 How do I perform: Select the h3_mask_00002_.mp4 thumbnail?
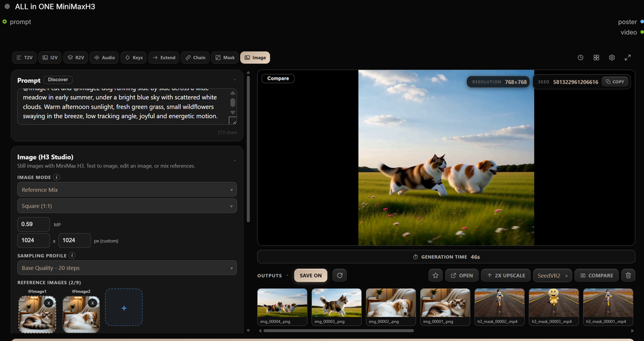(499, 306)
